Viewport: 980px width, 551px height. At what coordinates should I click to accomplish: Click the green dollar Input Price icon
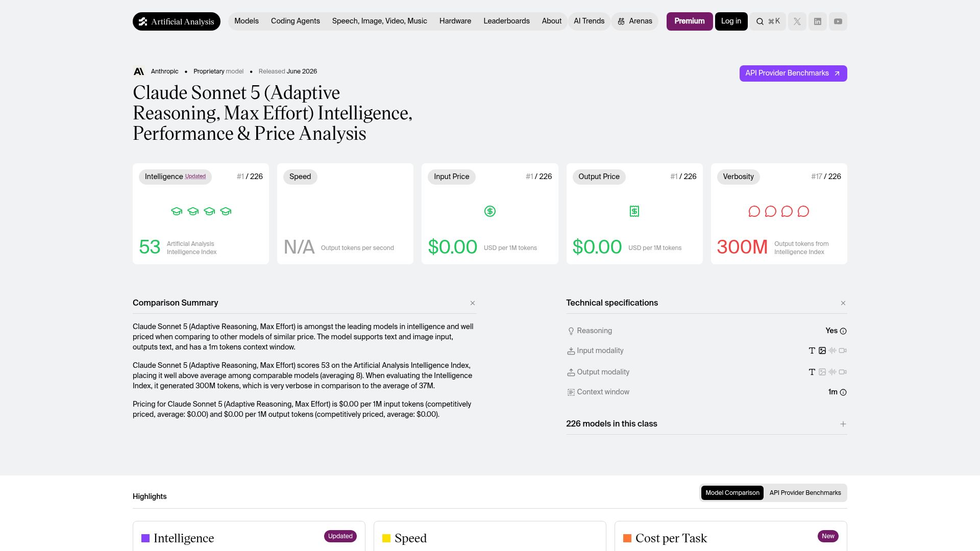pos(490,211)
